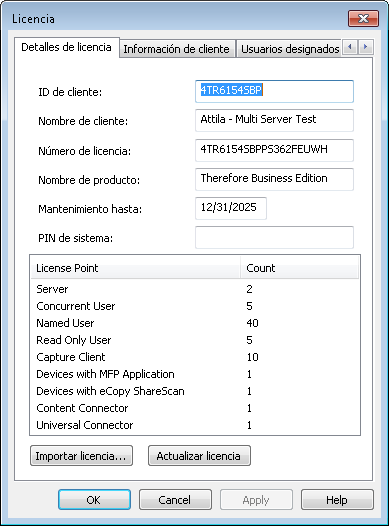Click the Cancel button
Image resolution: width=389 pixels, height=526 pixels.
coord(175,499)
